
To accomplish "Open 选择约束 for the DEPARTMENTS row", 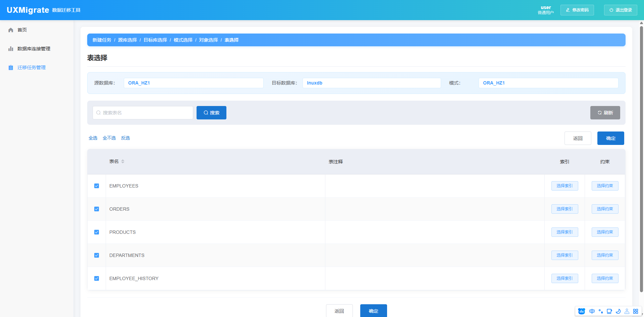I will tap(605, 255).
